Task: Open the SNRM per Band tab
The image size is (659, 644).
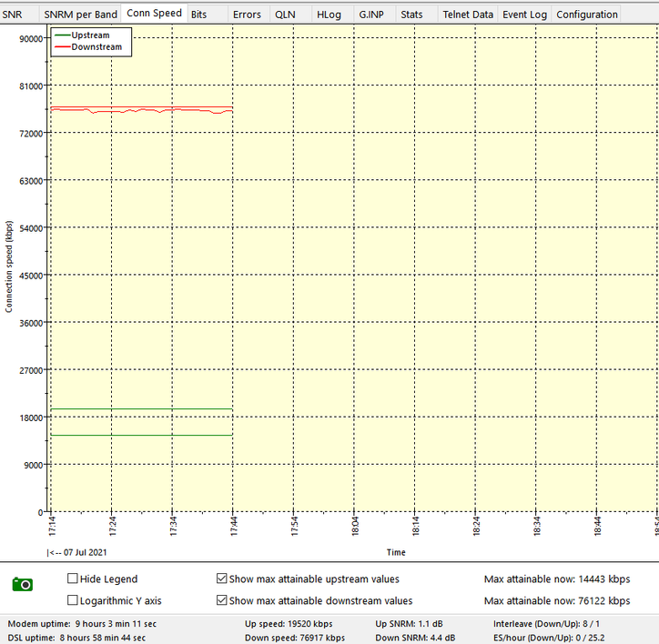Action: pyautogui.click(x=80, y=15)
